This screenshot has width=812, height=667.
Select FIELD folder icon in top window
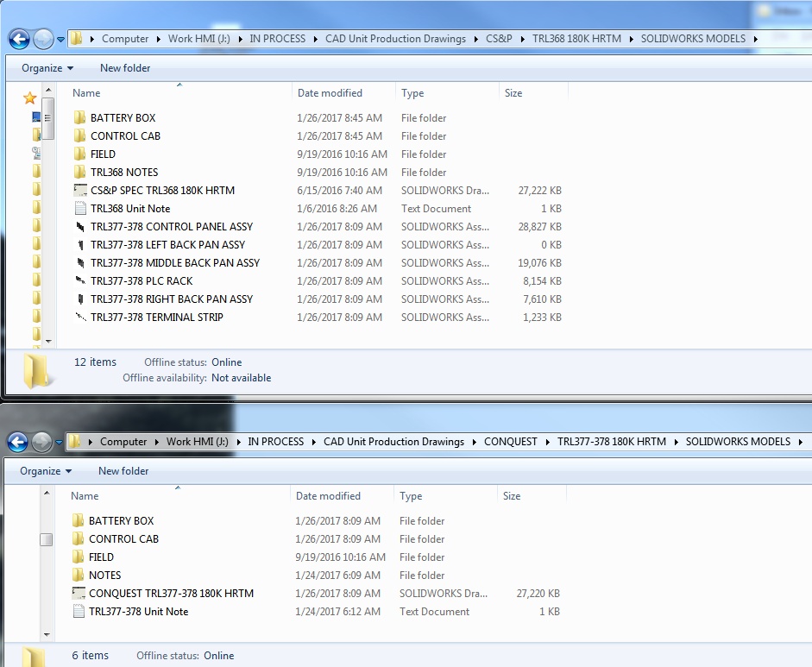[x=79, y=154]
